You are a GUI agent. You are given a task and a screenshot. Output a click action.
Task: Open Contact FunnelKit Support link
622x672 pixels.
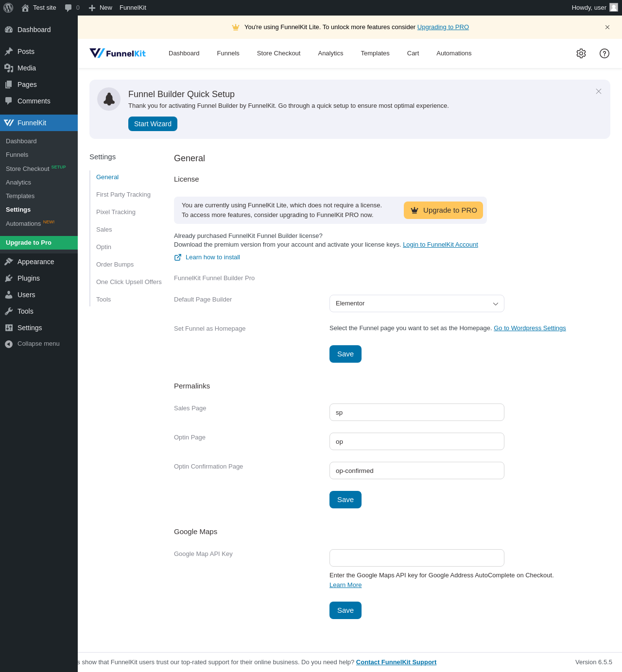396,662
